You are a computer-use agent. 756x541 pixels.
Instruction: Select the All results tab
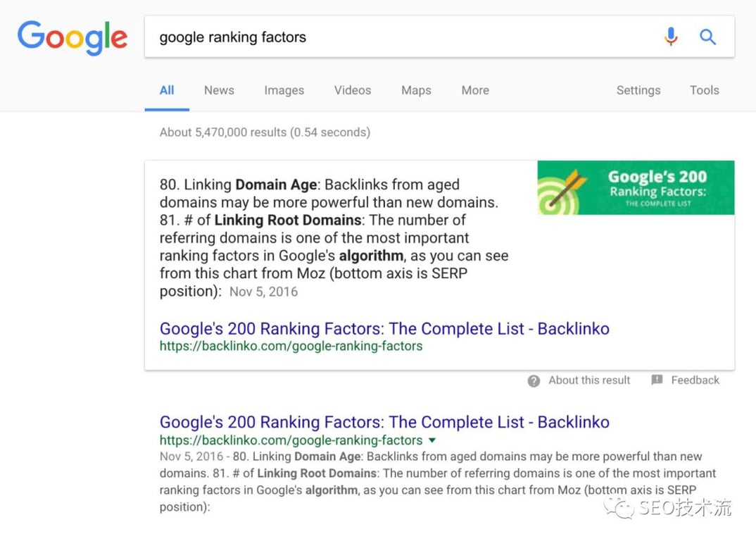[167, 90]
